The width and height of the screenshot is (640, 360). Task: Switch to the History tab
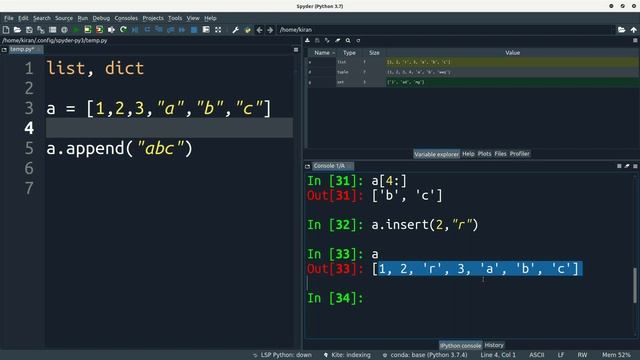point(494,345)
